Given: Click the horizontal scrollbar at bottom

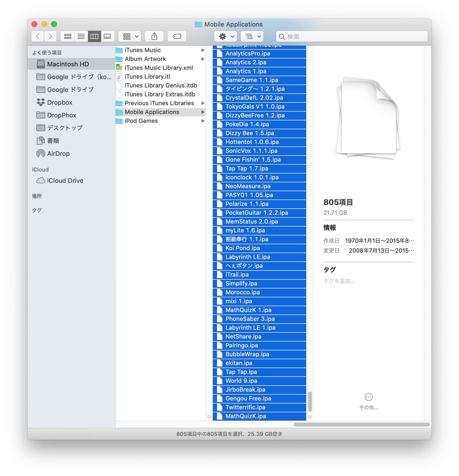Looking at the screenshot, I should click(361, 424).
